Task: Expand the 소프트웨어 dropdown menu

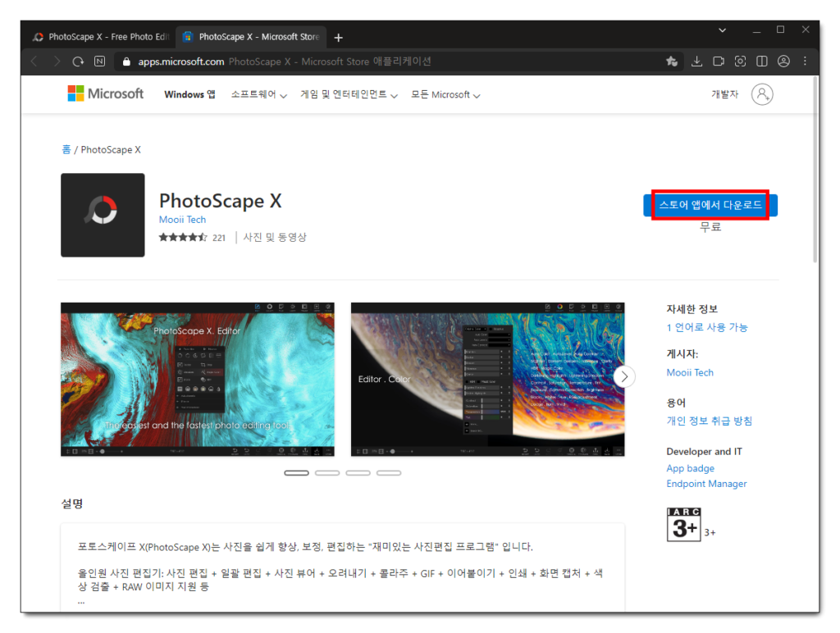Action: 258,94
